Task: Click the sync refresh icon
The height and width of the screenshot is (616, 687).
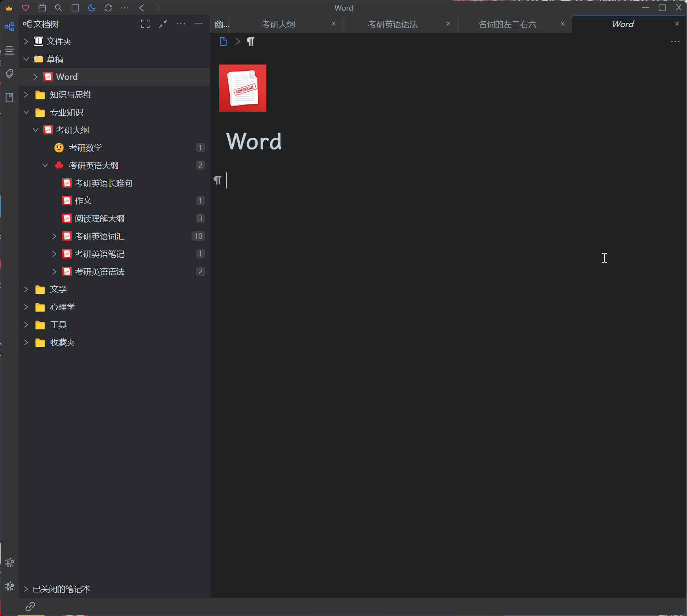Action: [x=108, y=8]
